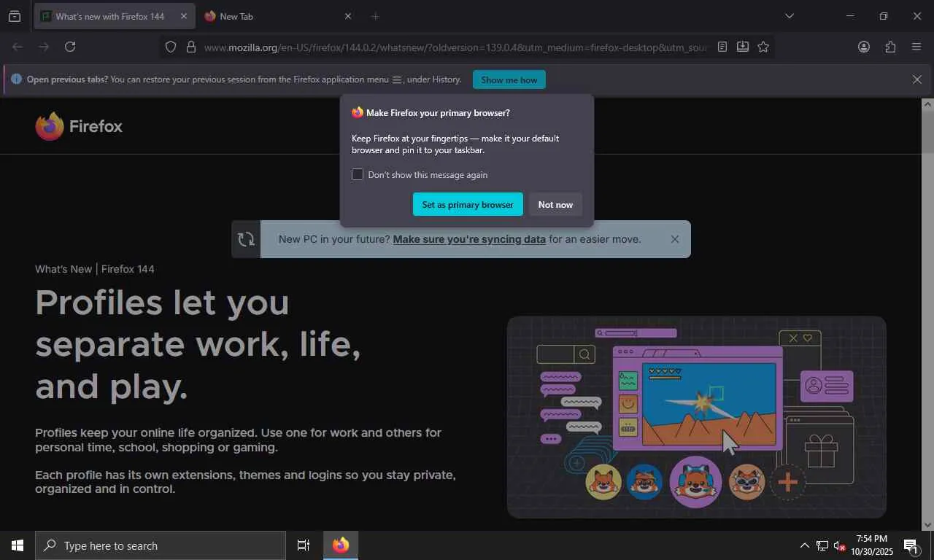Screen dimensions: 934x560
Task: Click the forward navigation arrow
Action: pyautogui.click(x=44, y=47)
